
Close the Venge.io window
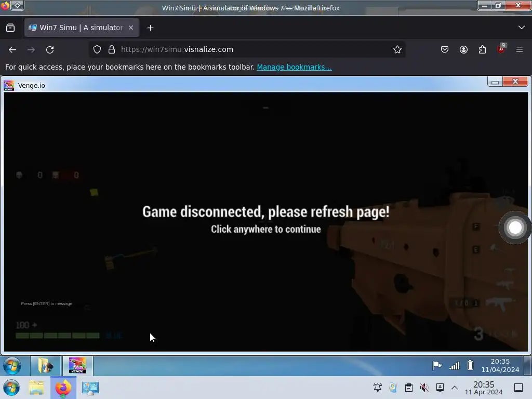point(515,82)
